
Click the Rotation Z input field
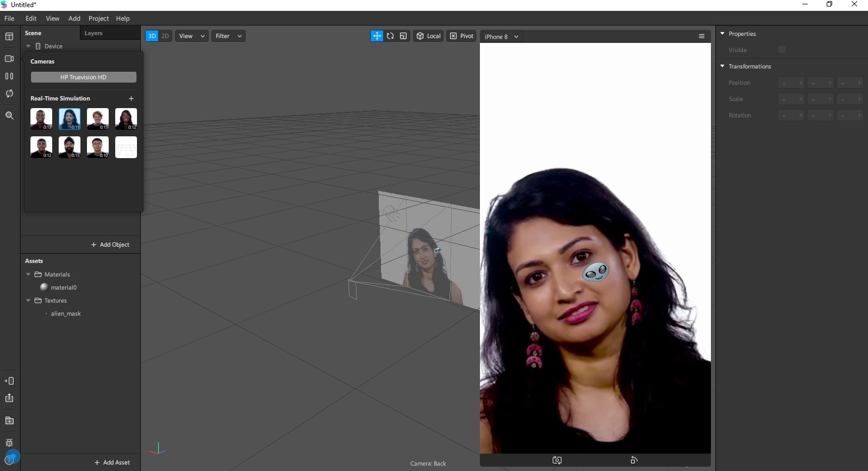pos(850,115)
